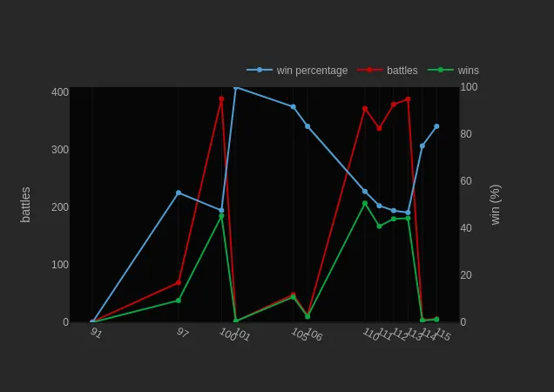
Task: Toggle the battles legend entry
Action: click(x=388, y=71)
